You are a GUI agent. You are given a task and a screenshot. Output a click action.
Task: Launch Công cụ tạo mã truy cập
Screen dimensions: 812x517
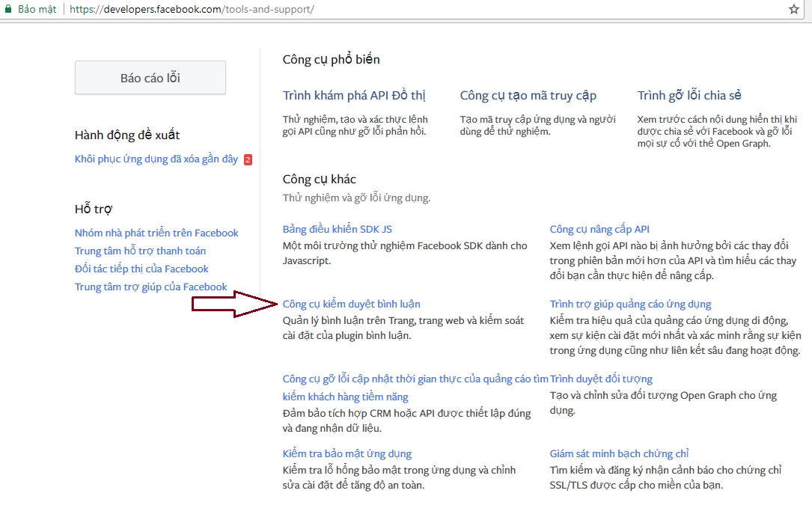pyautogui.click(x=528, y=95)
